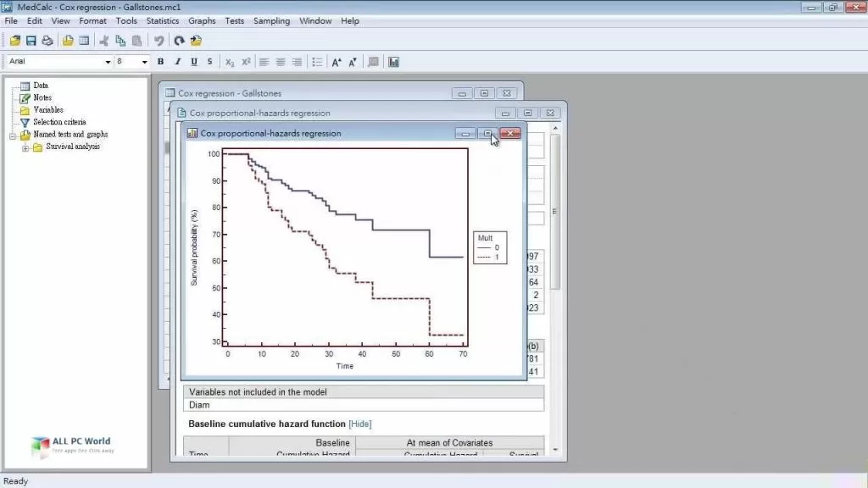
Task: Click the results window scroll-up arrow
Action: tap(555, 129)
